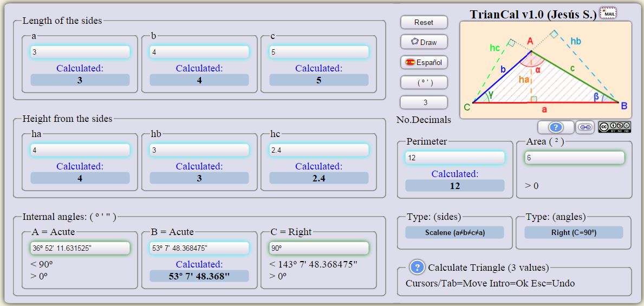Click the blue help question mark button
Screen dimensions: 644x306
pyautogui.click(x=555, y=127)
